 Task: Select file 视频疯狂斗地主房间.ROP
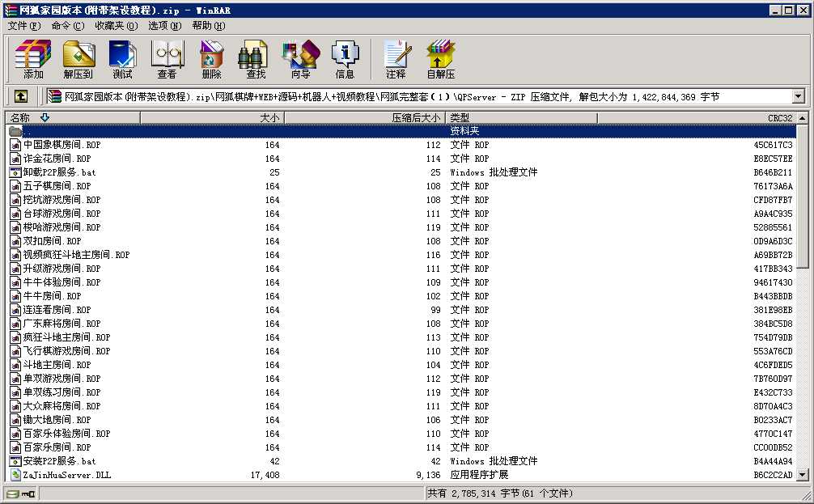click(76, 255)
